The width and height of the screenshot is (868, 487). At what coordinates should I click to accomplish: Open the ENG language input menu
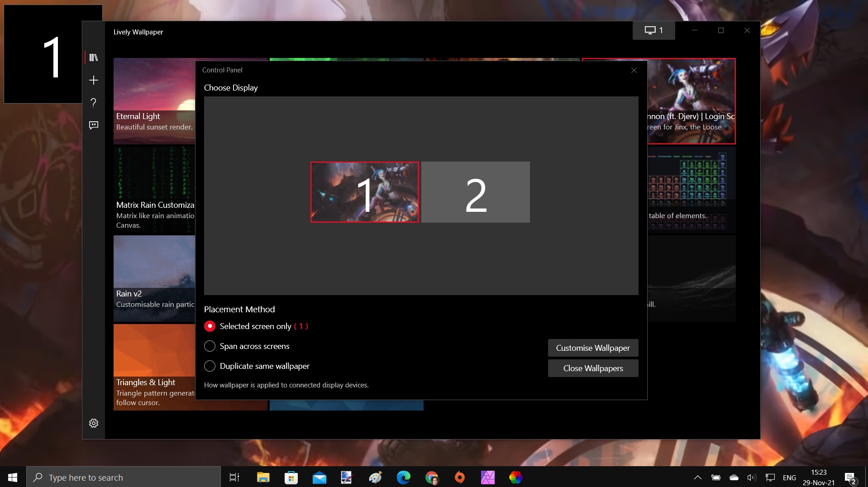[x=789, y=477]
